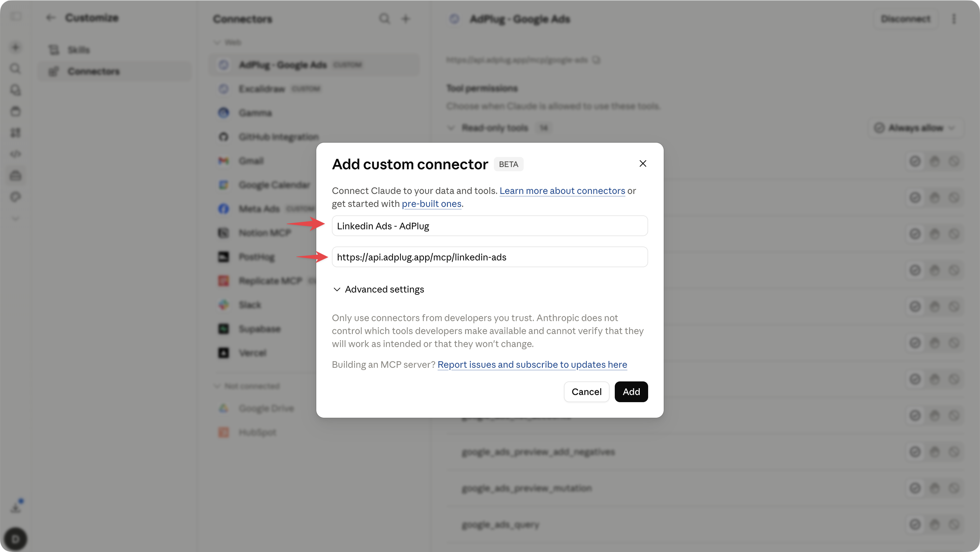Disconnect the AdPlug Google Ads connector
This screenshot has height=552, width=980.
pos(905,19)
